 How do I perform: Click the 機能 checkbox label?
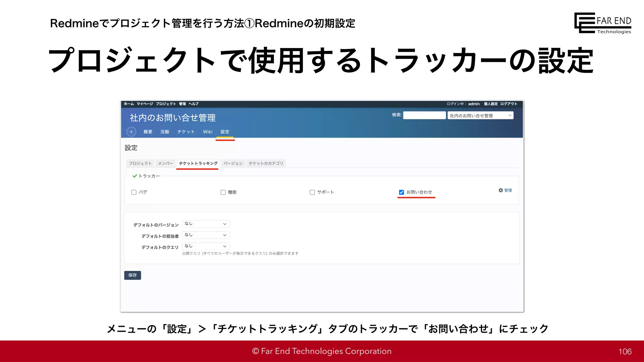point(232,192)
